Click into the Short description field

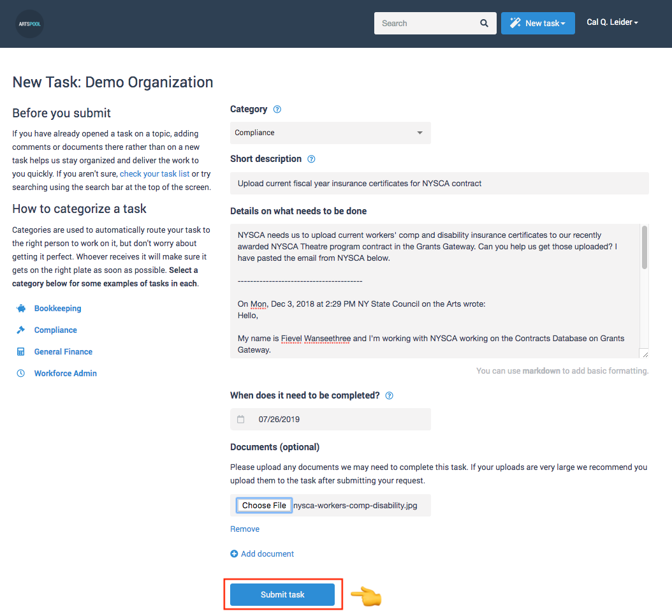click(439, 184)
